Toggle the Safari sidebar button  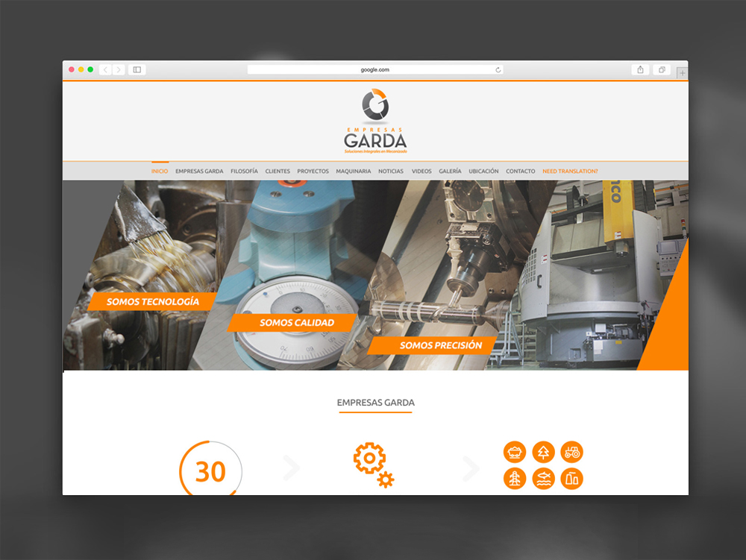(137, 70)
